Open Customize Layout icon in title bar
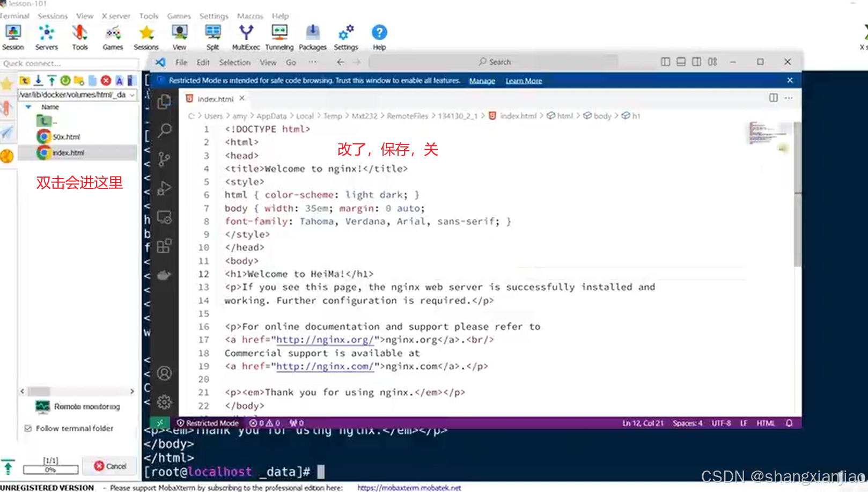This screenshot has height=492, width=868. (712, 62)
